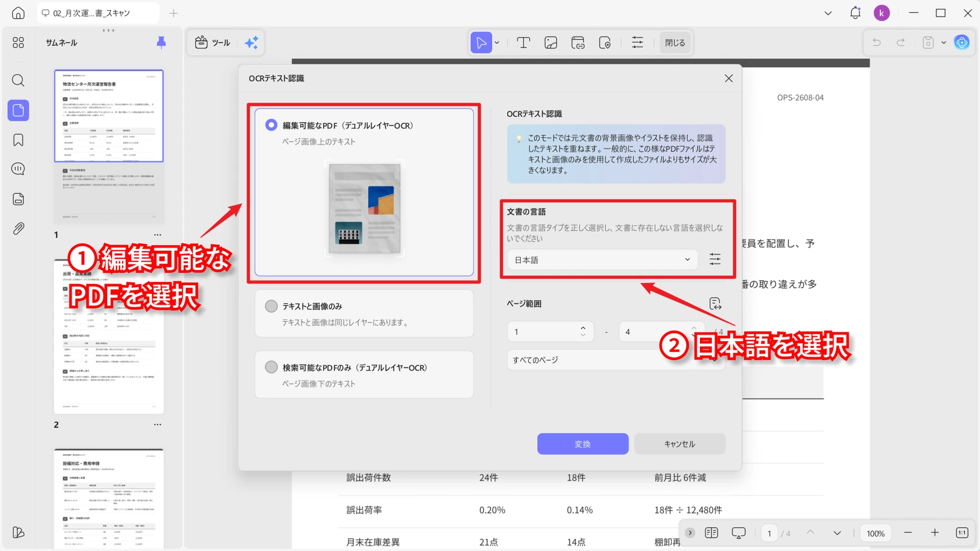Open page 1 thumbnail options menu
The height and width of the screenshot is (551, 980).
point(157,235)
